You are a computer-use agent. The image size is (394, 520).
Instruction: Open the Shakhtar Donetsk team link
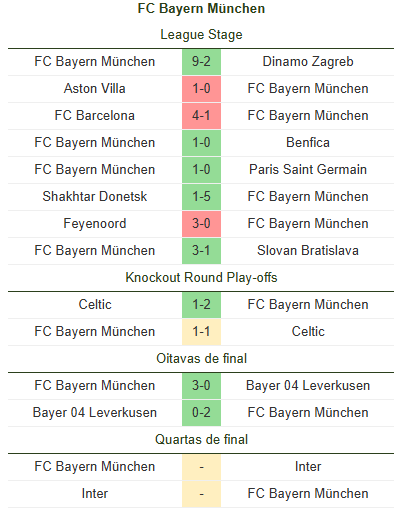point(95,197)
